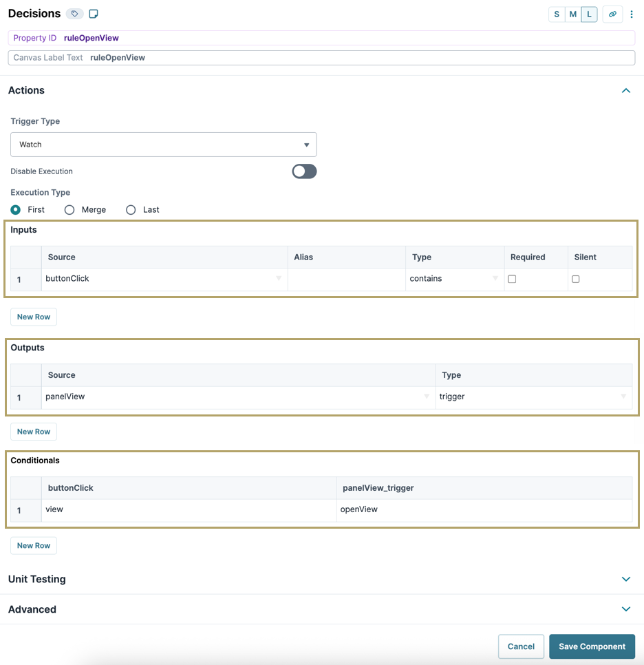Add New Row under Conditionals table
Viewport: 644px width, 665px height.
click(34, 545)
